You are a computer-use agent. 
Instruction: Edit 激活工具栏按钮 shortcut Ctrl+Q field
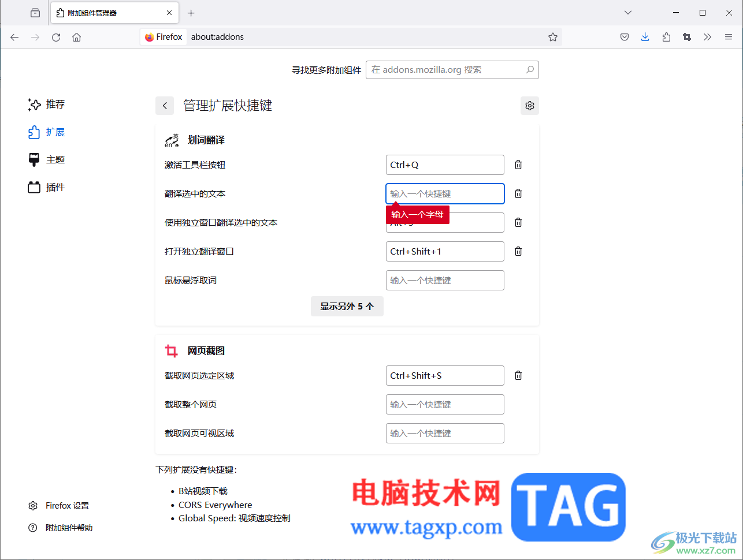point(445,165)
